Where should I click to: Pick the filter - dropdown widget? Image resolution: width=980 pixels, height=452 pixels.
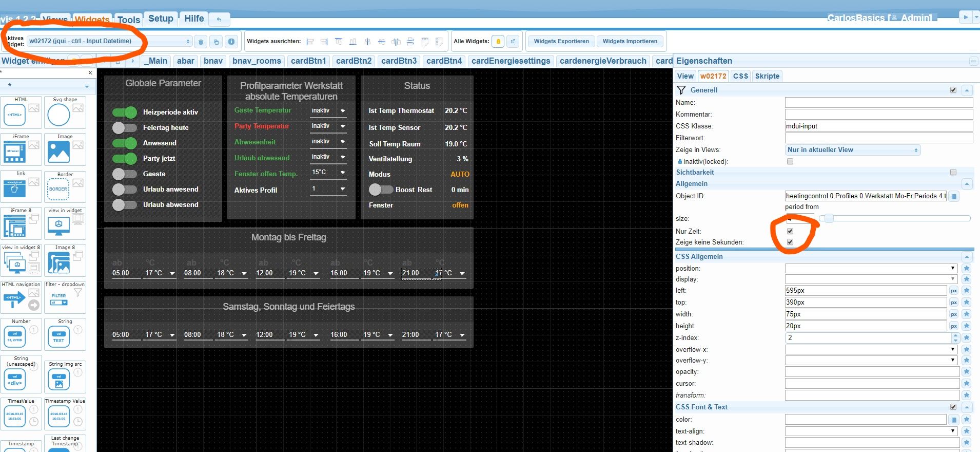65,297
